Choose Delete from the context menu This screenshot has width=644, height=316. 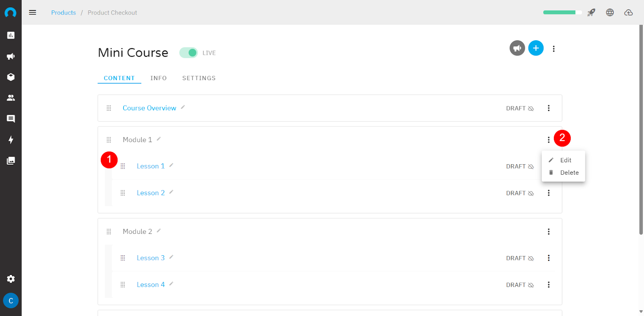pyautogui.click(x=563, y=173)
